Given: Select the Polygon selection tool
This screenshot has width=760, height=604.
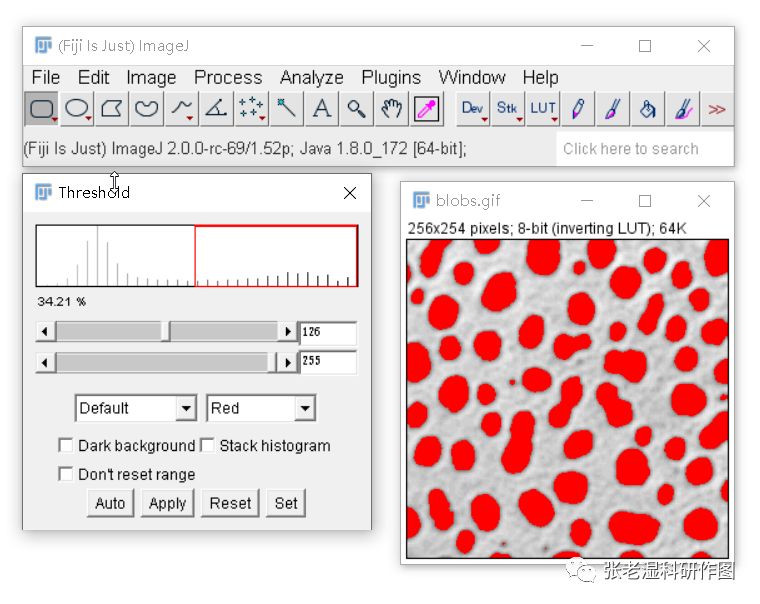Looking at the screenshot, I should point(111,109).
